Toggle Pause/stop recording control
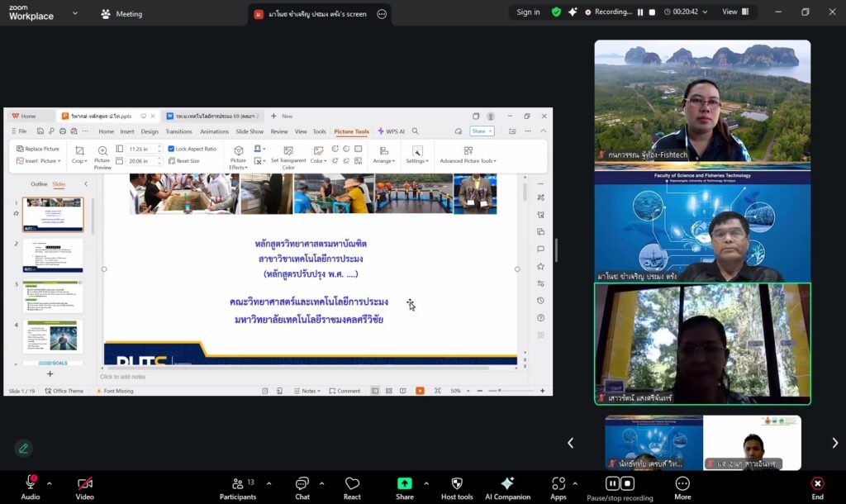 pyautogui.click(x=620, y=484)
